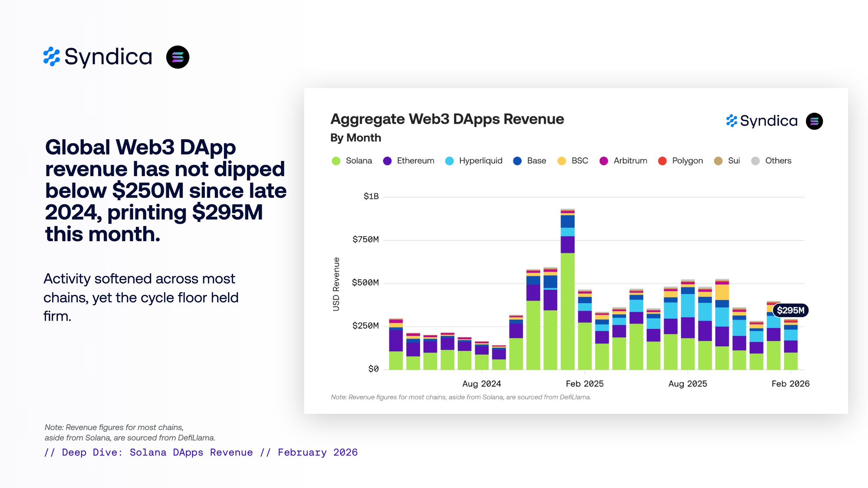Click the Deep Dive footer text
Image resolution: width=868 pixels, height=488 pixels.
click(x=201, y=452)
